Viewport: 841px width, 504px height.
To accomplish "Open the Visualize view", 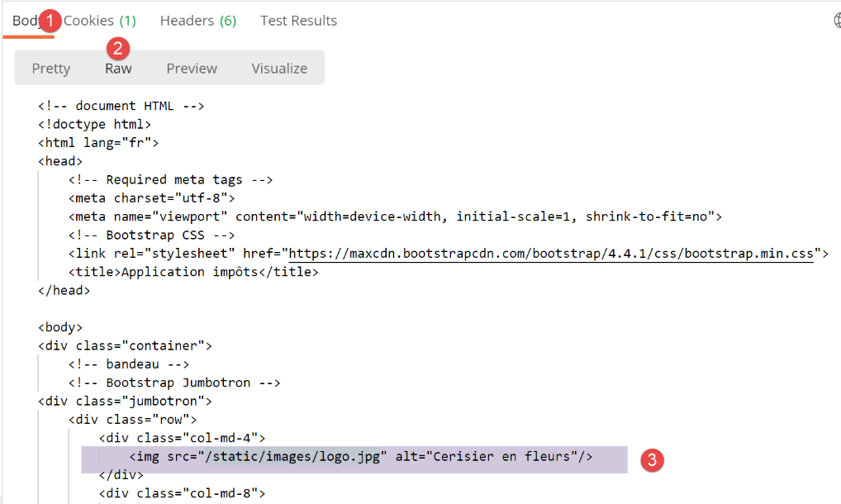I will tap(279, 69).
